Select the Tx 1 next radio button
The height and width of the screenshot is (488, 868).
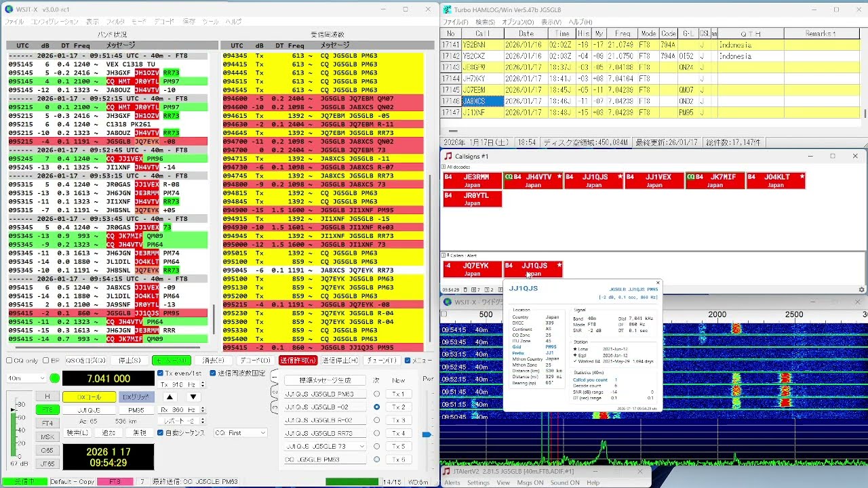[x=376, y=394]
